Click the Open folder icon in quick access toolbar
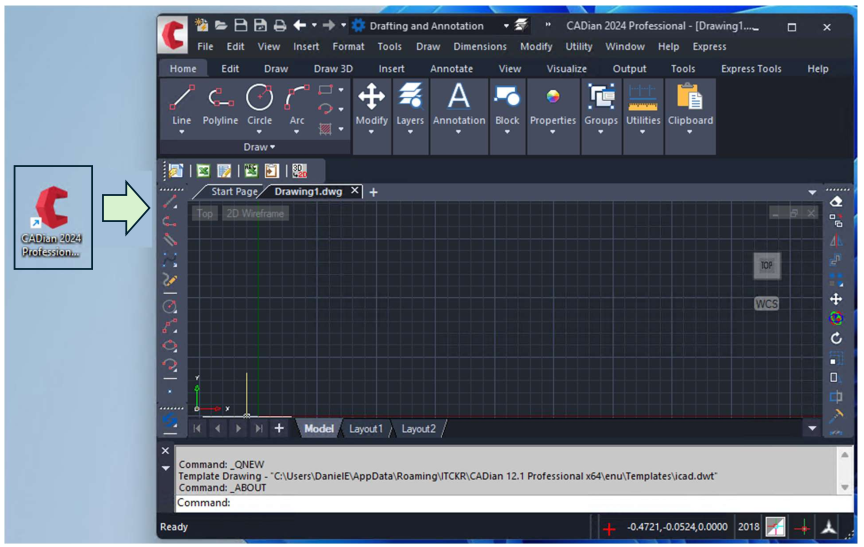 click(x=221, y=25)
